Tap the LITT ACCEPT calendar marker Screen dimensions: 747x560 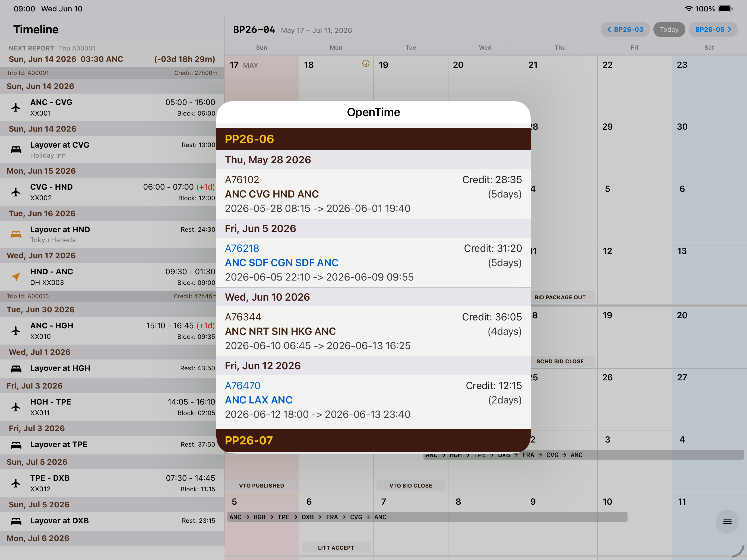point(336,548)
